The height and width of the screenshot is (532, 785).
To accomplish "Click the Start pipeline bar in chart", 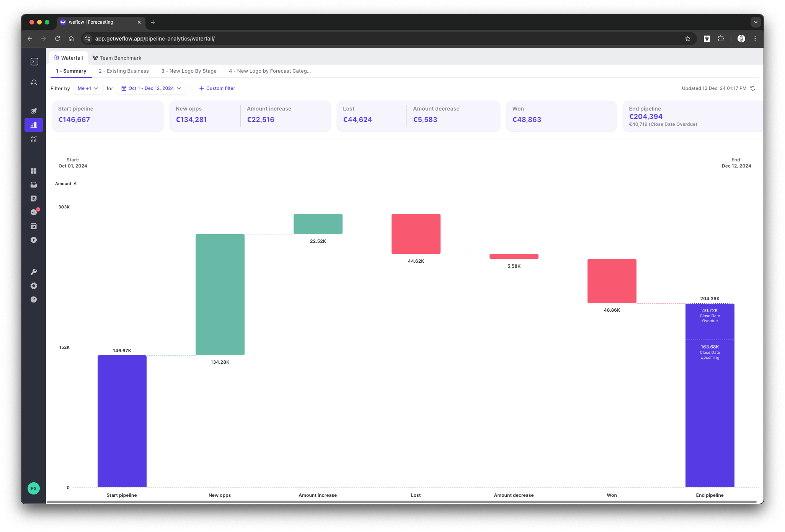I will click(122, 421).
